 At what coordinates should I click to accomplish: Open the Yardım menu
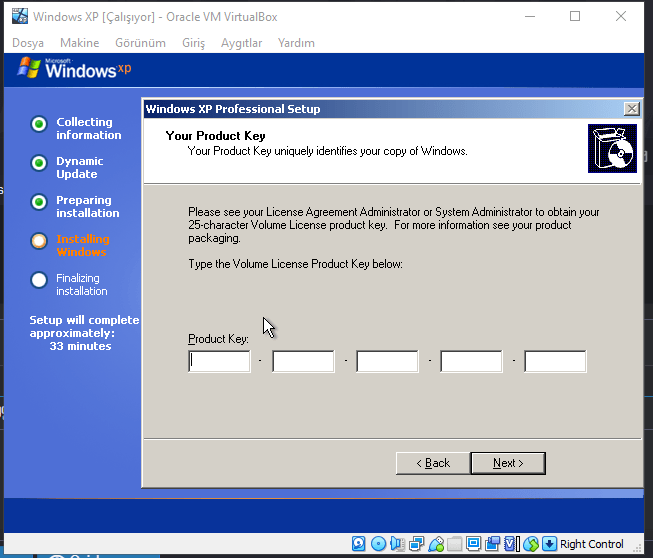296,43
